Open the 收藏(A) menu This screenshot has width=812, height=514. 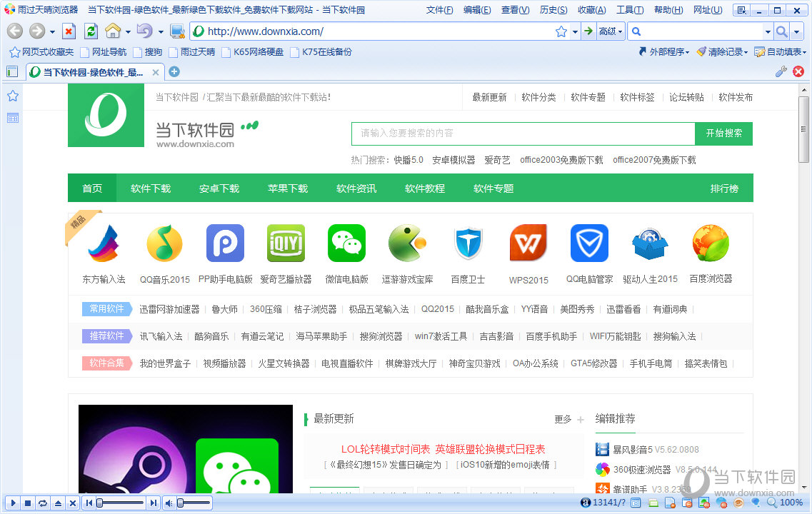pos(592,10)
